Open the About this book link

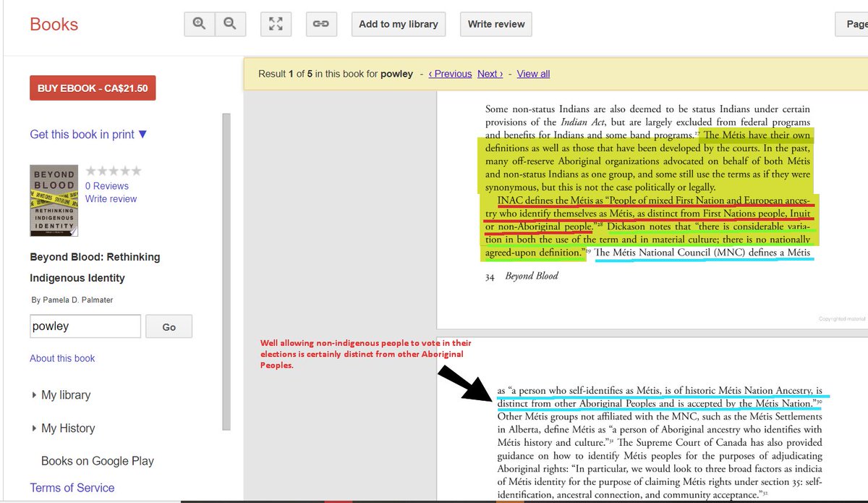click(62, 358)
